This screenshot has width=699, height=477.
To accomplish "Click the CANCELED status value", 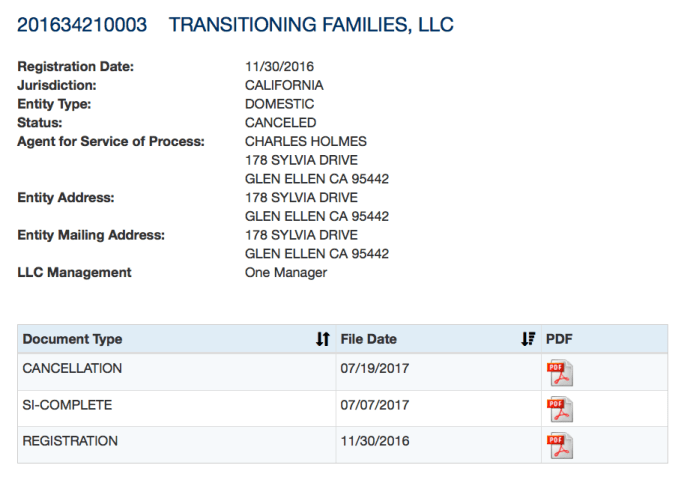I will coord(280,123).
